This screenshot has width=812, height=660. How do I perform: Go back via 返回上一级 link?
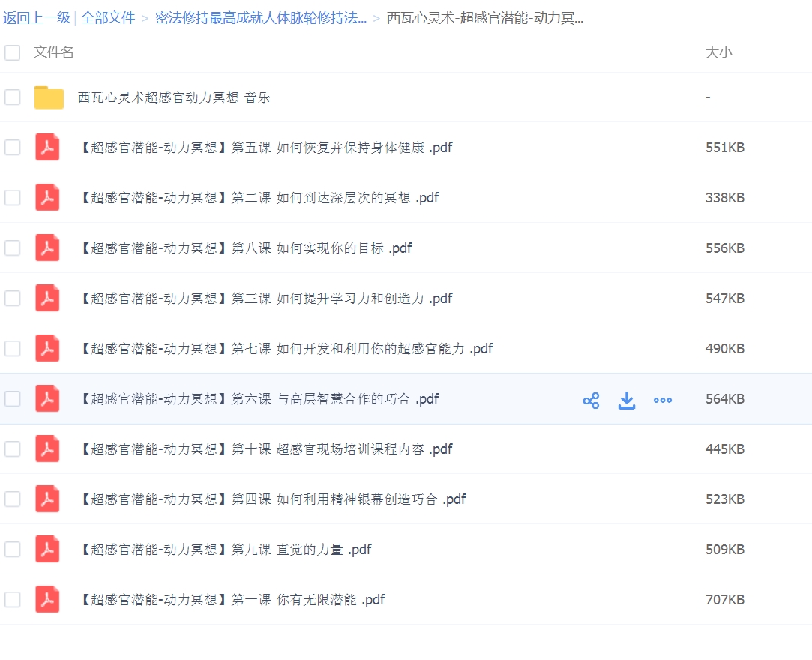[36, 18]
